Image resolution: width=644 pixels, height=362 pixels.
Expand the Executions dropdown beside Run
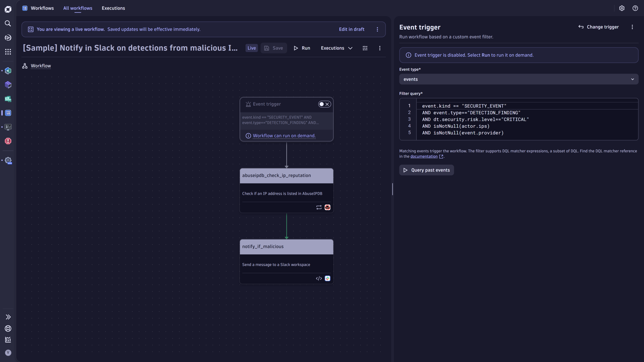pos(337,48)
